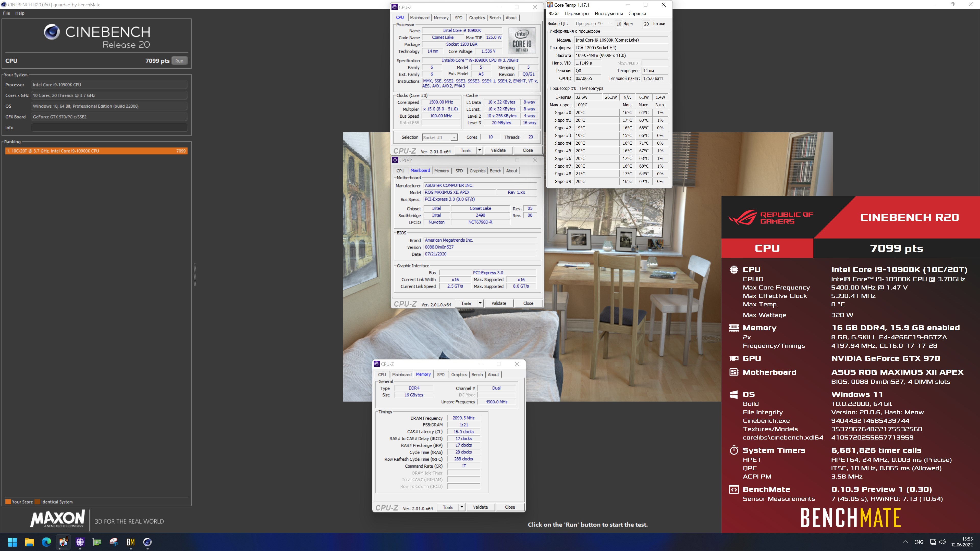Click the BenchMate OS Windows icon
This screenshot has height=551, width=980.
[x=734, y=395]
